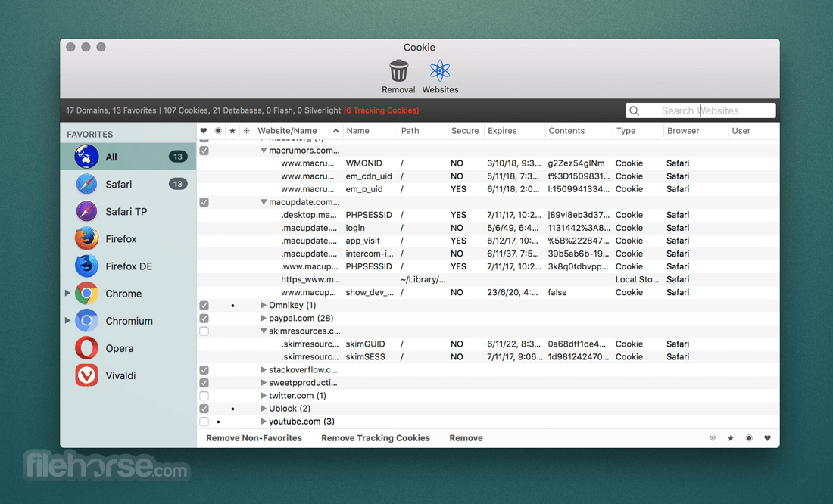The height and width of the screenshot is (504, 833).
Task: Click the snowflake icon in bottom bar
Action: (713, 438)
